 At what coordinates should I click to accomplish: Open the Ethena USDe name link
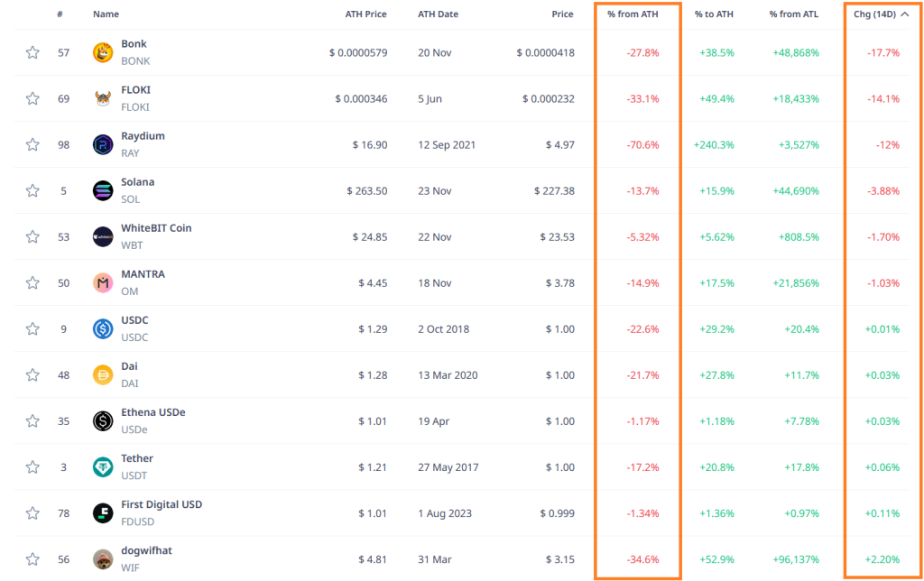[153, 412]
